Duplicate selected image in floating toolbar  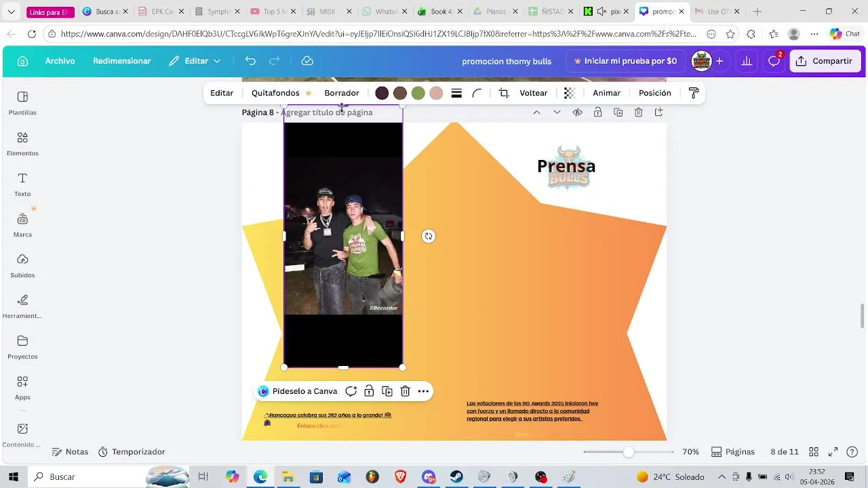pos(387,391)
